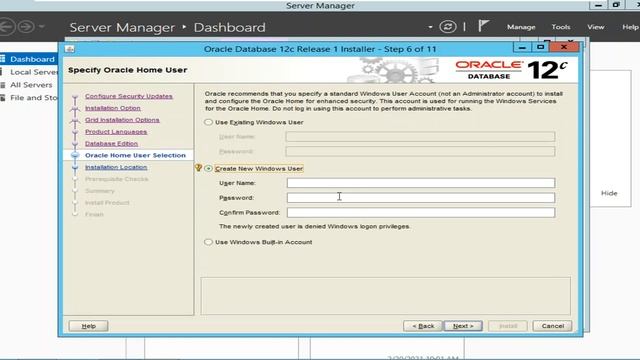Open the navigation history dropdown arrow
The height and width of the screenshot is (360, 640).
click(41, 27)
